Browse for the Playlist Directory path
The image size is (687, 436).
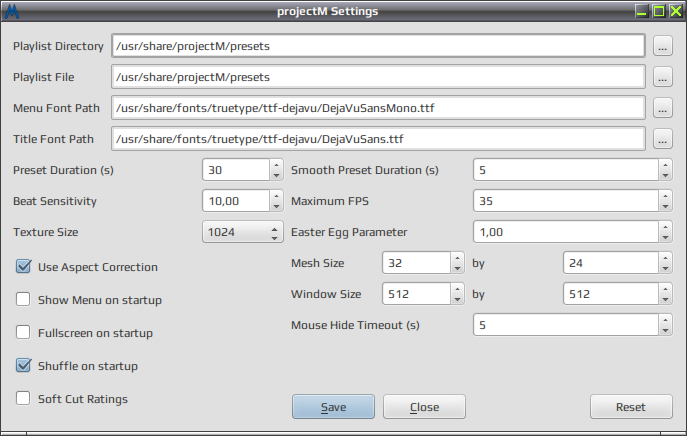coord(662,46)
